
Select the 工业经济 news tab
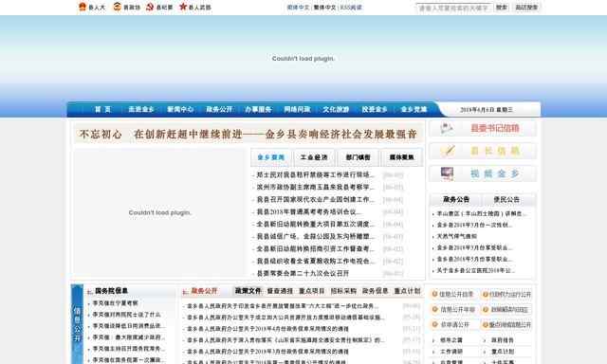coord(314,157)
